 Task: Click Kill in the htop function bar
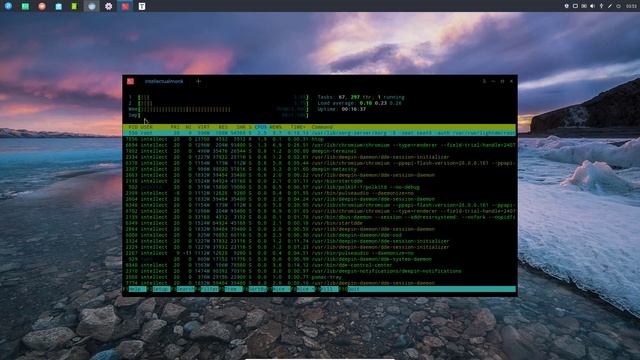click(x=329, y=289)
